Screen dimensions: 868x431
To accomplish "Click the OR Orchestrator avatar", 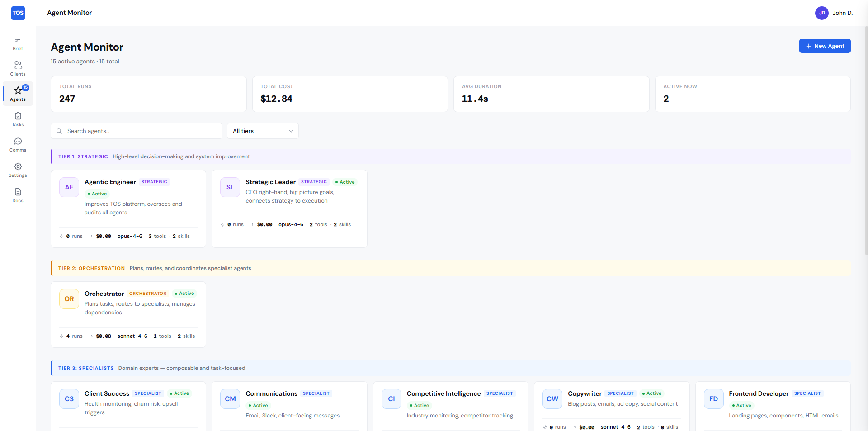I will (69, 299).
